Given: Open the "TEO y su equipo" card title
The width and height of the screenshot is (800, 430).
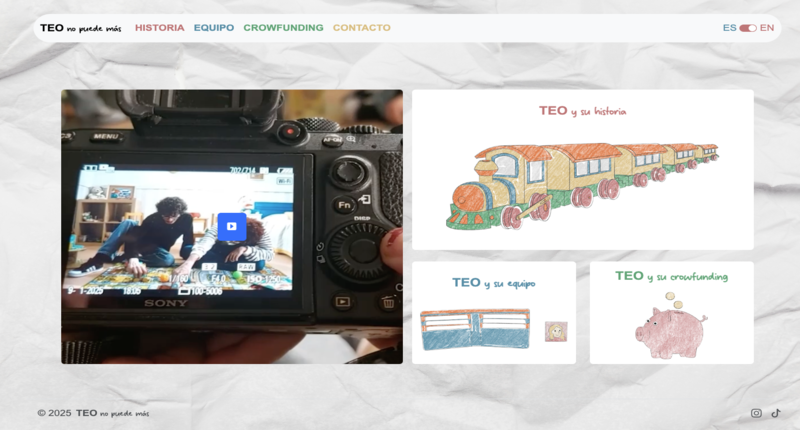Looking at the screenshot, I should pyautogui.click(x=493, y=283).
